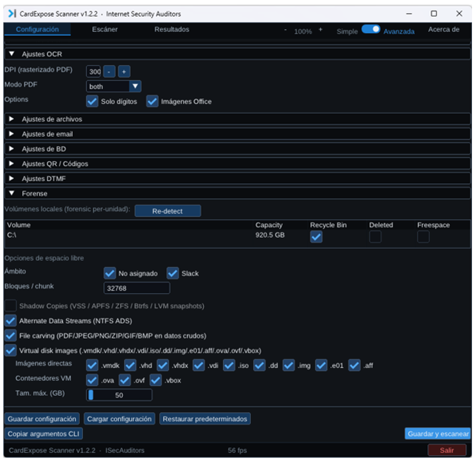The width and height of the screenshot is (476, 461).
Task: Uncheck the .img image type
Action: coord(288,365)
